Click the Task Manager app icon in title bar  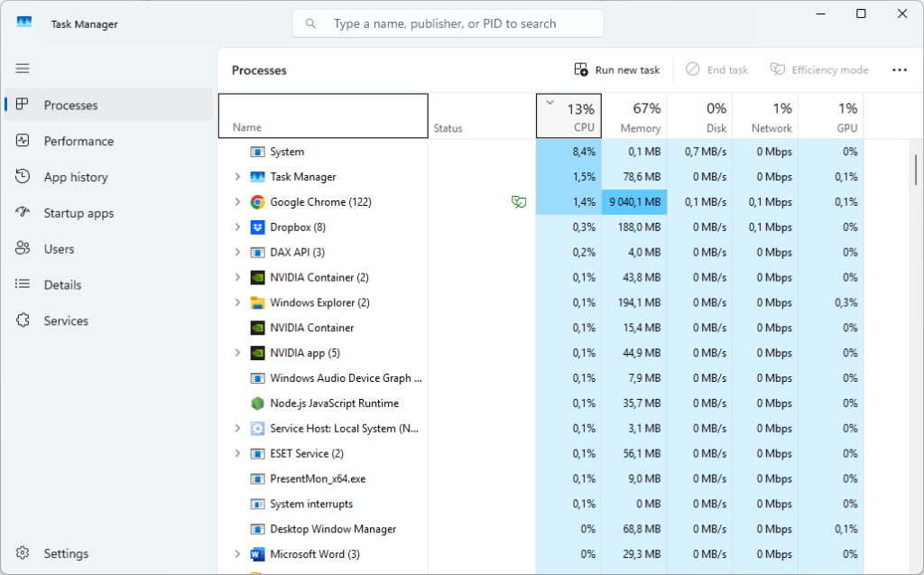pos(24,23)
